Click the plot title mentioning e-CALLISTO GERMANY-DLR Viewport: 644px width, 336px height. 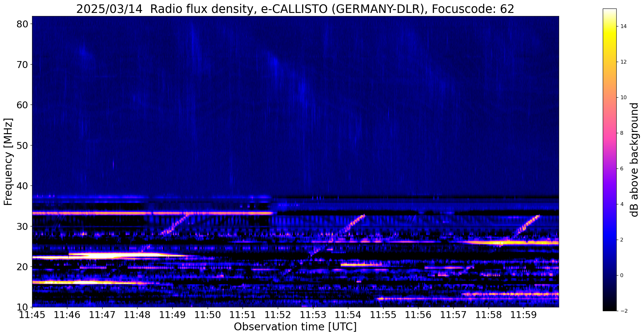click(x=295, y=9)
